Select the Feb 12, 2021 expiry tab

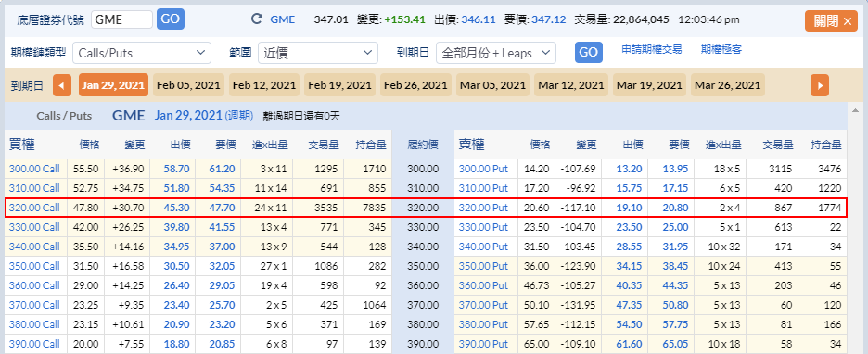264,86
